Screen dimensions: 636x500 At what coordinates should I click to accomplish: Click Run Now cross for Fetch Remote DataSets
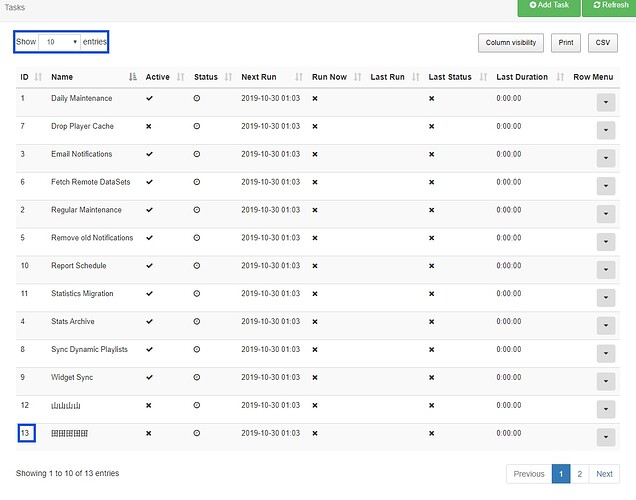tap(315, 182)
